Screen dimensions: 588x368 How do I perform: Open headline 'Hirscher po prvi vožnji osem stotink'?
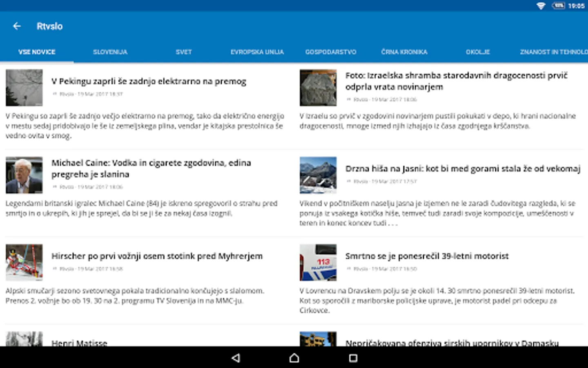157,256
